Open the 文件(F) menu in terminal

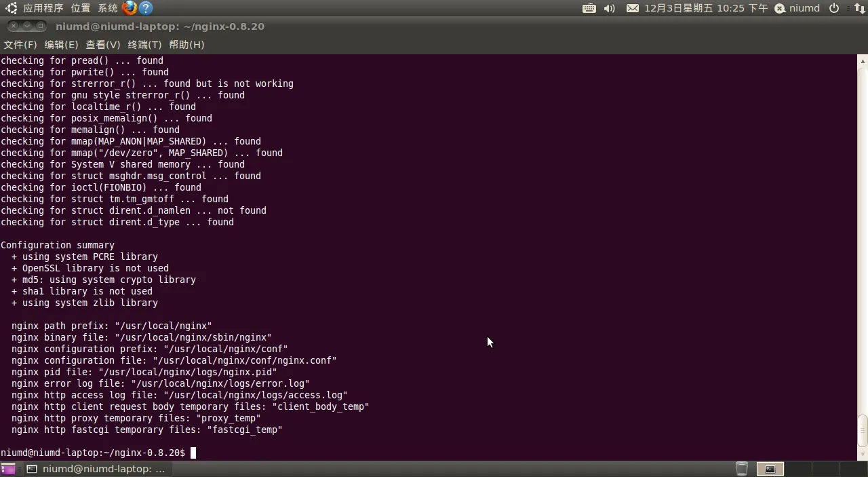click(x=20, y=44)
